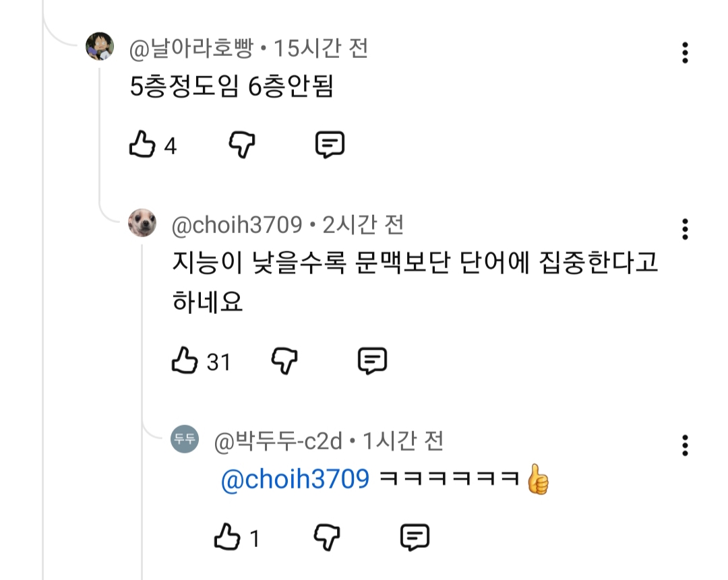Tap the comment text '5층정도임 6층안됨'
This screenshot has width=728, height=580.
point(232,87)
